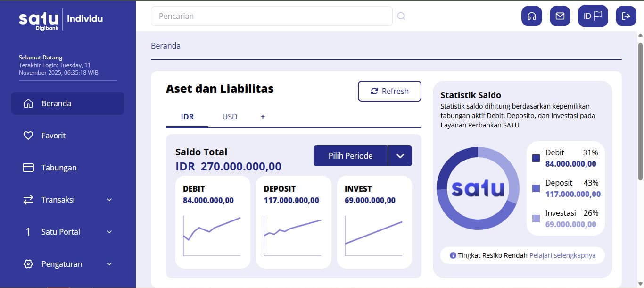This screenshot has height=288, width=644.
Task: Switch to the USD currency tab
Action: [x=230, y=117]
